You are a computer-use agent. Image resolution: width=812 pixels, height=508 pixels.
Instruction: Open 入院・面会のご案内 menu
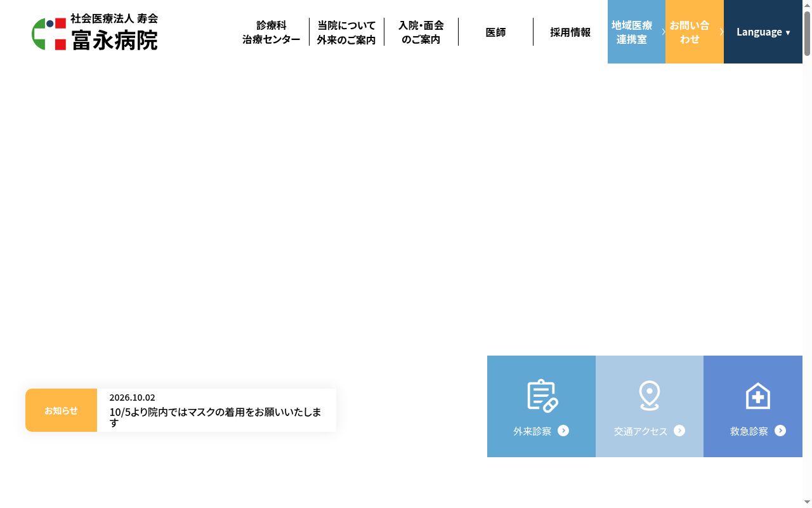[x=421, y=32]
